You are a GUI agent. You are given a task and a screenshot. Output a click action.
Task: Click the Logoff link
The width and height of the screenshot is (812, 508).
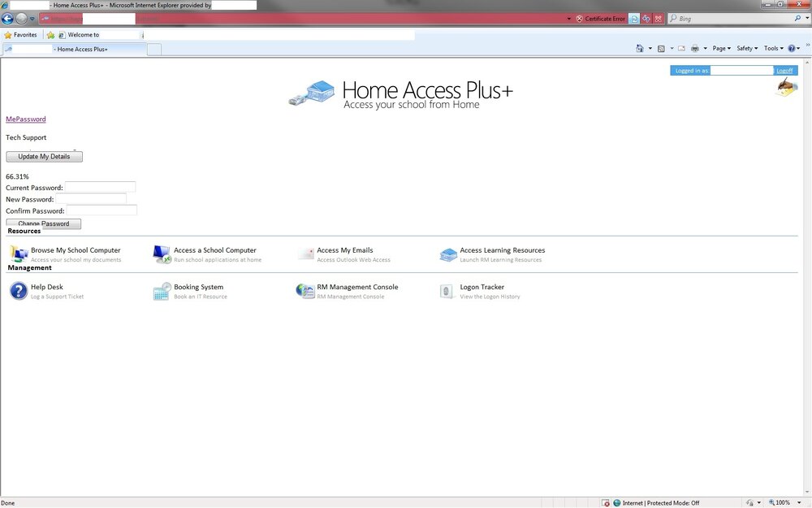coord(784,71)
